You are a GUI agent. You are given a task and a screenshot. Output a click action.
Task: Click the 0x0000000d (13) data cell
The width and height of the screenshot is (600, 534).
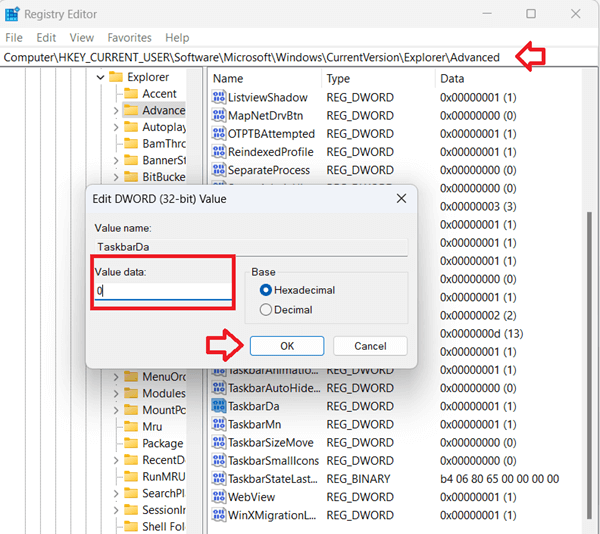tap(481, 334)
